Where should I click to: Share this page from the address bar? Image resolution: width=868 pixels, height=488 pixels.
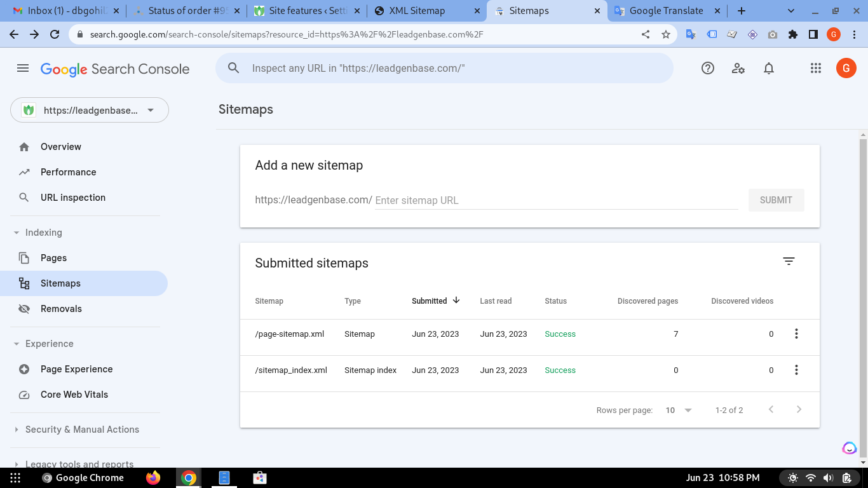click(646, 34)
